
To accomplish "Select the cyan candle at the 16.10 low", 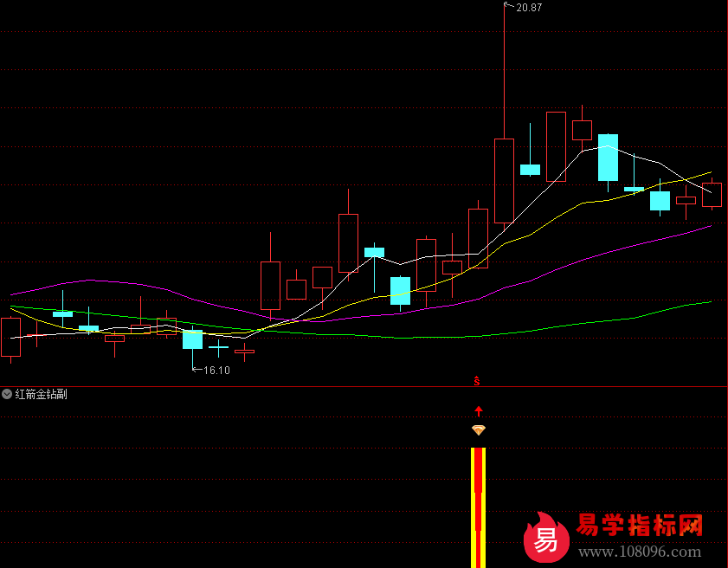I will coord(192,339).
